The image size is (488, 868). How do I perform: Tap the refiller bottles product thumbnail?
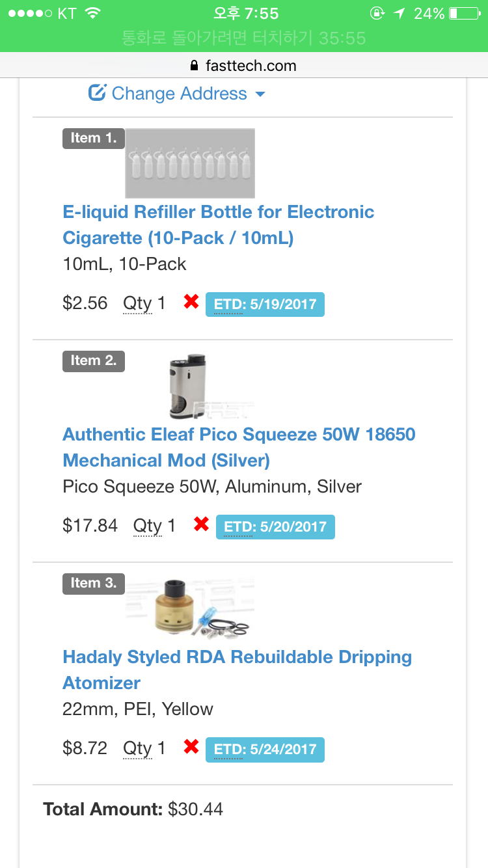pos(189,163)
